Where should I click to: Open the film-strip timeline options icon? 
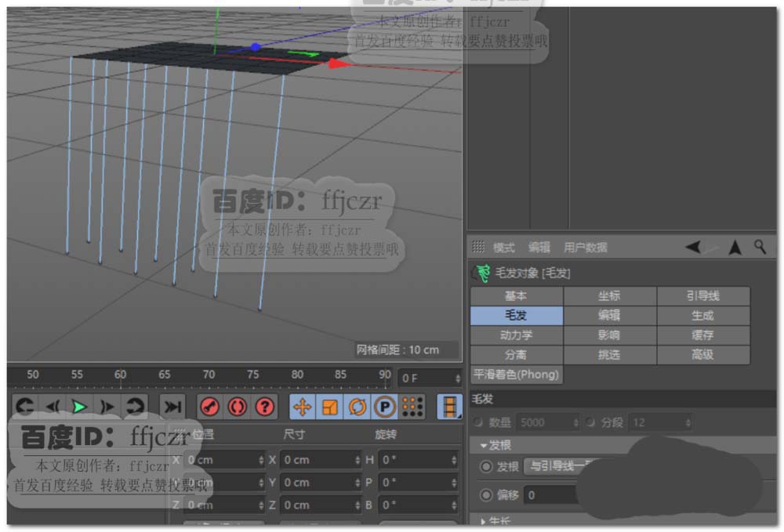tap(449, 407)
